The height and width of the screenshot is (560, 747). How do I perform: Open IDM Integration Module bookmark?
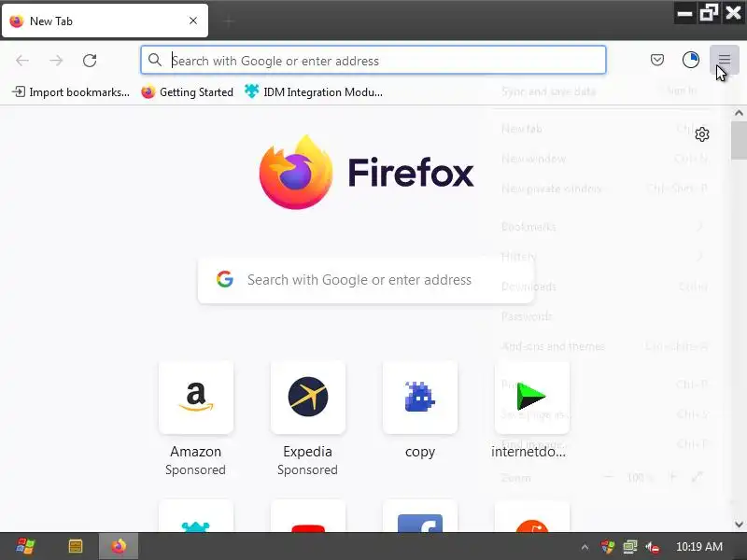point(314,91)
